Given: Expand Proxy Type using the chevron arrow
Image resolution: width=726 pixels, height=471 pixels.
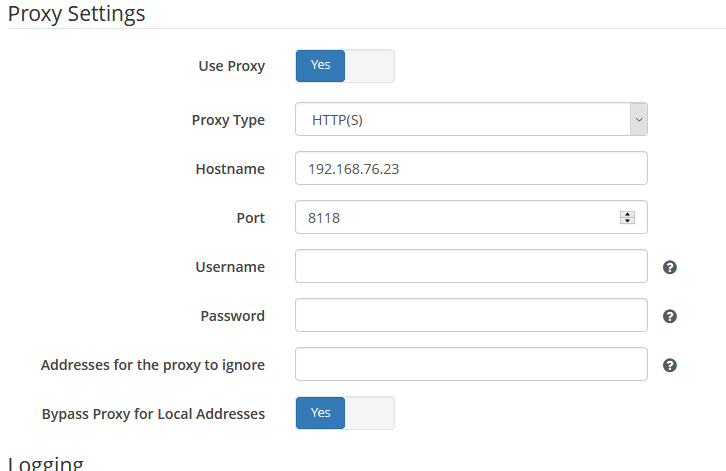Looking at the screenshot, I should click(x=639, y=119).
